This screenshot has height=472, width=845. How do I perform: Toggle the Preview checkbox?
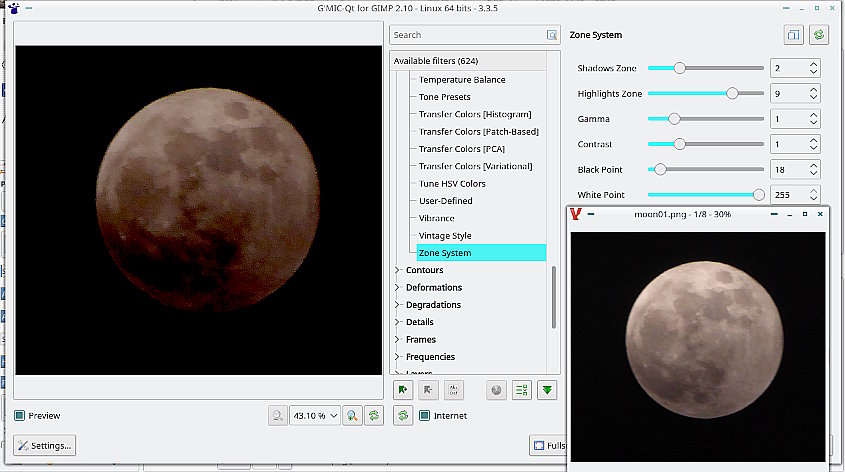[21, 416]
